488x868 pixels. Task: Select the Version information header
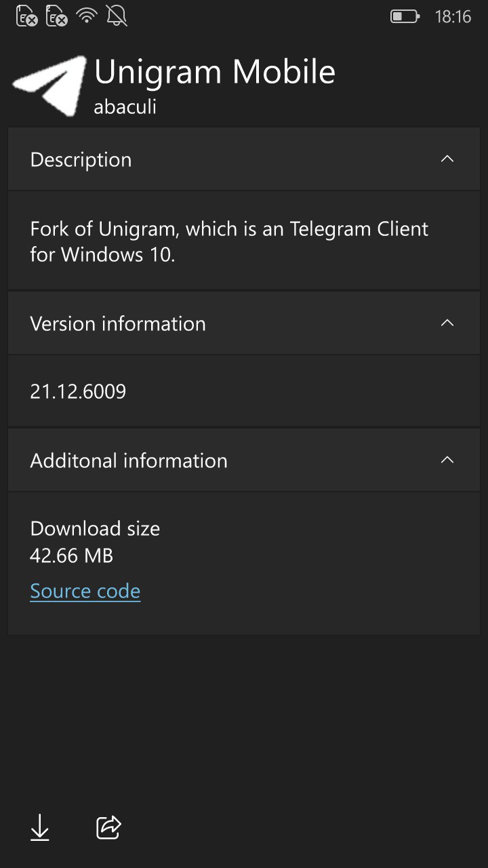click(117, 323)
